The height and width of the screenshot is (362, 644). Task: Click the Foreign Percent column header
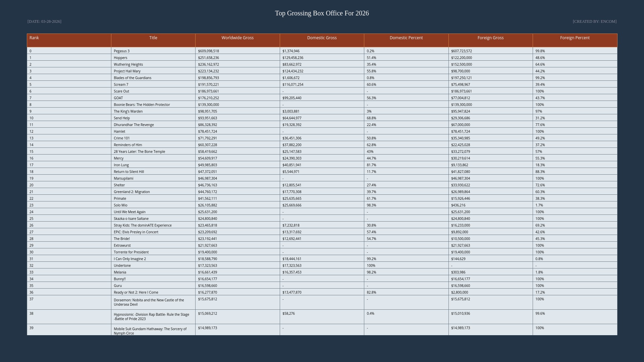click(575, 38)
